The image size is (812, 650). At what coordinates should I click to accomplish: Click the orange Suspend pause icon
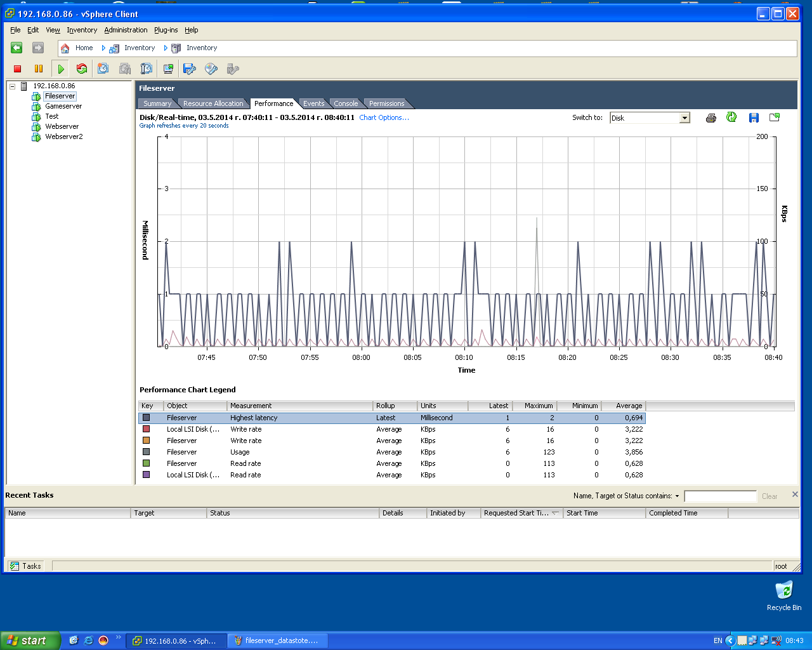coord(39,69)
